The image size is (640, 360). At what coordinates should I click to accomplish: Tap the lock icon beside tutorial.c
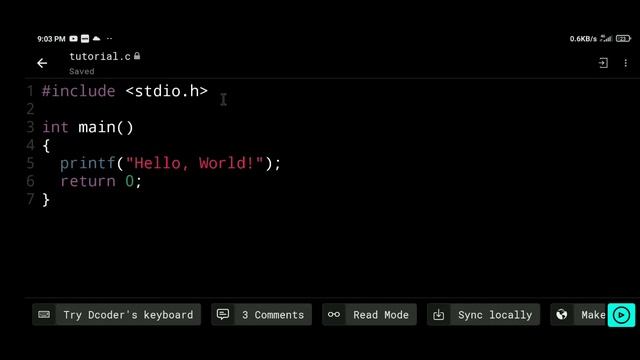[137, 56]
